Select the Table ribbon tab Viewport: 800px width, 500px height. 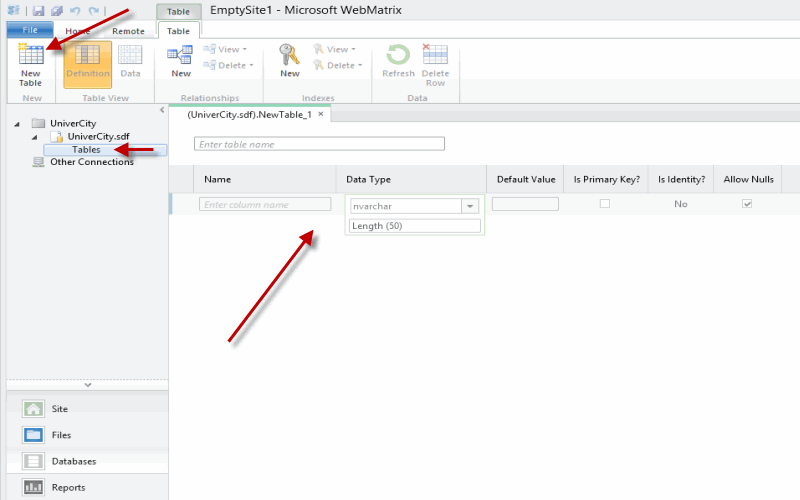pyautogui.click(x=178, y=31)
